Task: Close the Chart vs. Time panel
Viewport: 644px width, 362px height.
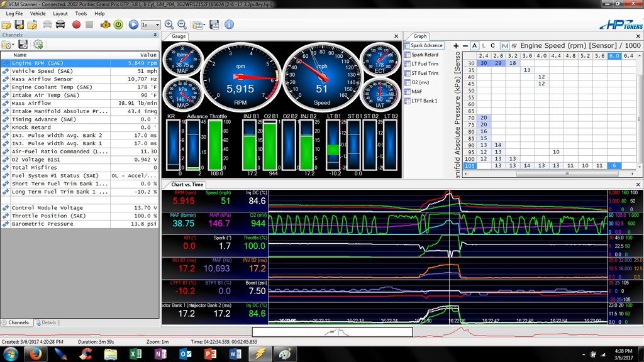Action: [x=638, y=185]
